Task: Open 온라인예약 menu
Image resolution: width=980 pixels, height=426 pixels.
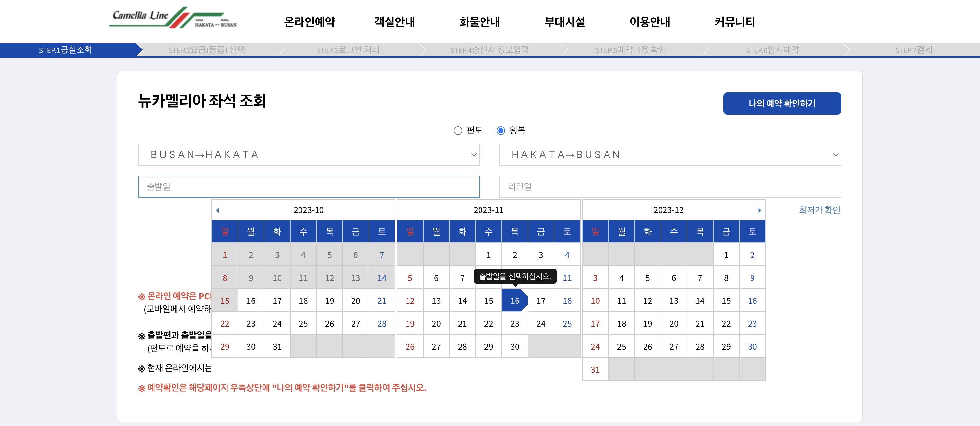Action: pyautogui.click(x=309, y=22)
